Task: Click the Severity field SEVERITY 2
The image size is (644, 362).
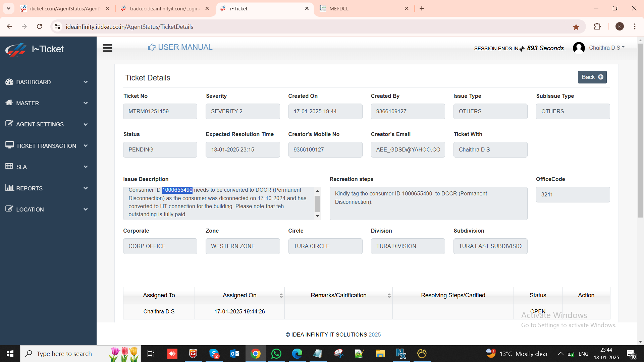Action: click(243, 111)
